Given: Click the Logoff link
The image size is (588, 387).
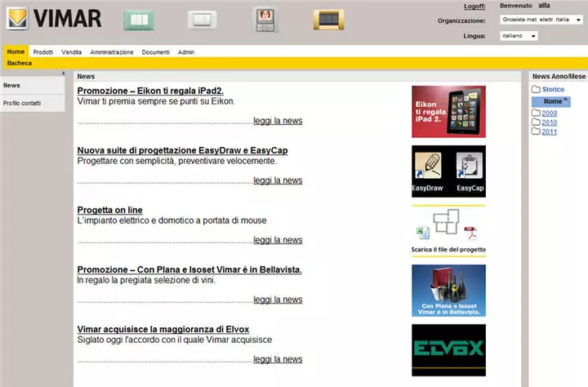Looking at the screenshot, I should point(474,7).
